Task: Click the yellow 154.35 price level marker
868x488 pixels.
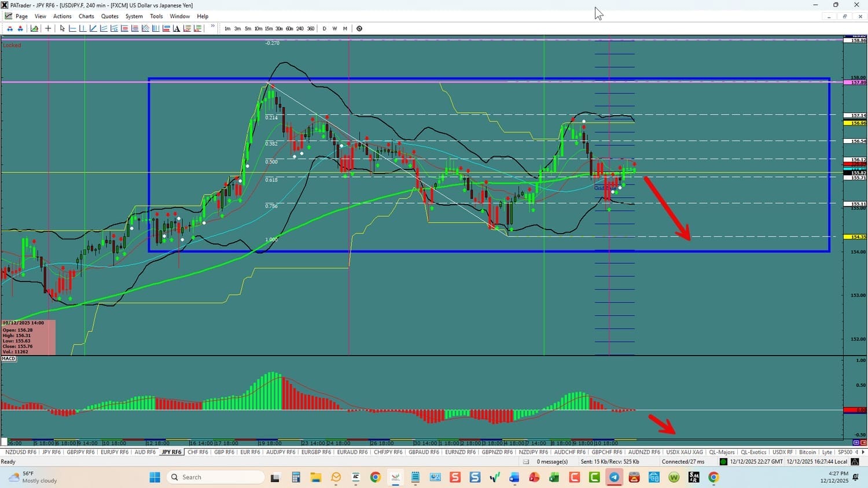Action: pos(858,237)
